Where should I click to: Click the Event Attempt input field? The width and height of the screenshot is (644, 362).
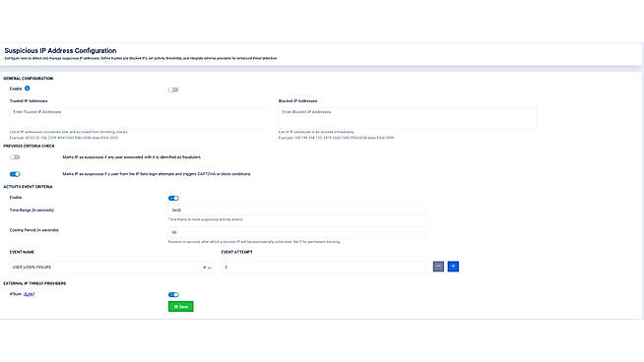(324, 268)
